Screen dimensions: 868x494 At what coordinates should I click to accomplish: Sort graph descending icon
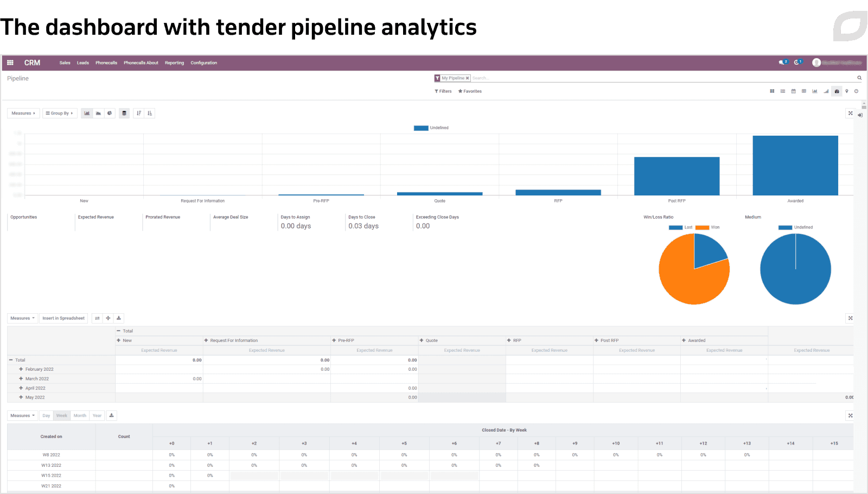click(x=139, y=113)
